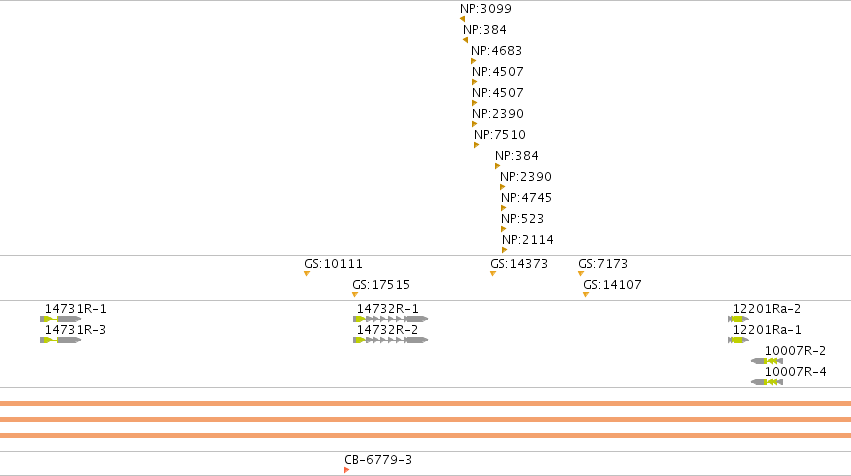The height and width of the screenshot is (476, 851).
Task: Click NP:2390 label directly above NP:7510
Action: coord(498,113)
